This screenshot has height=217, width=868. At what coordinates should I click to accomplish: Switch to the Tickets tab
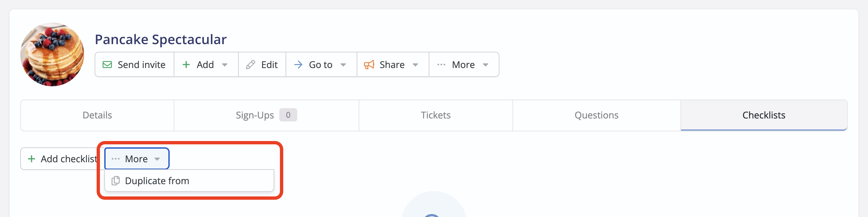click(x=436, y=115)
